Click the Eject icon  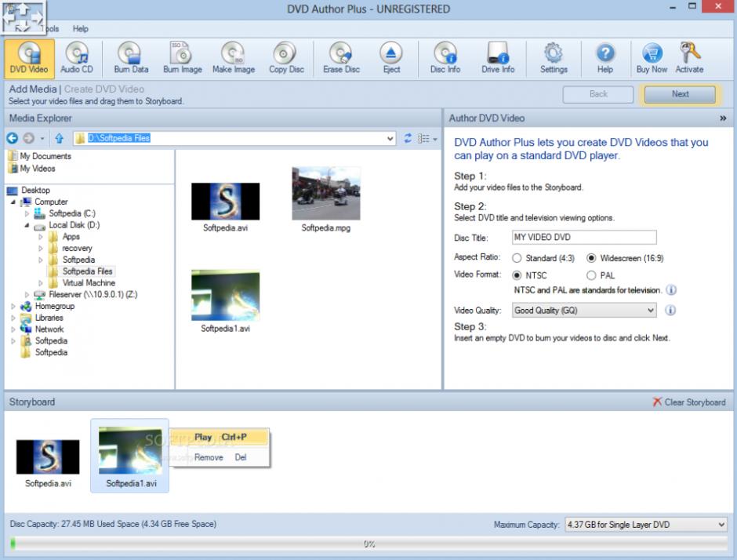tap(391, 58)
